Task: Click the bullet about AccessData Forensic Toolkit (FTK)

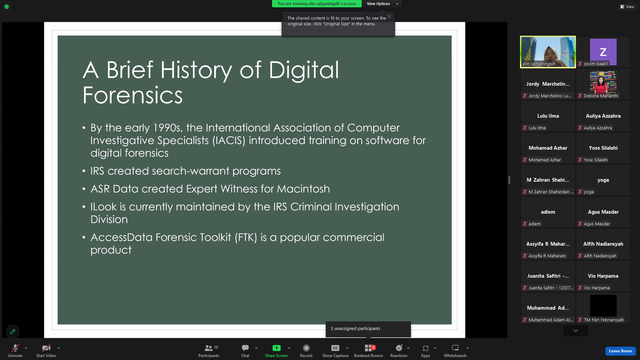Action: pyautogui.click(x=237, y=244)
